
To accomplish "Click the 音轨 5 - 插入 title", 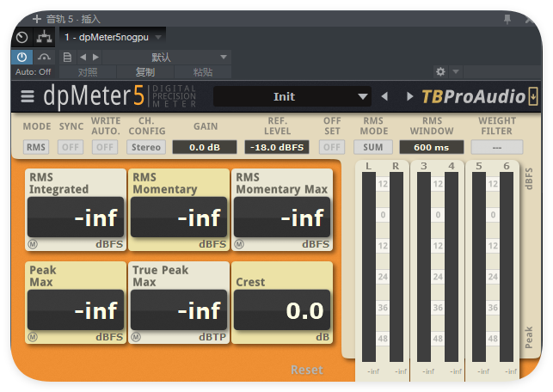I will pos(73,19).
